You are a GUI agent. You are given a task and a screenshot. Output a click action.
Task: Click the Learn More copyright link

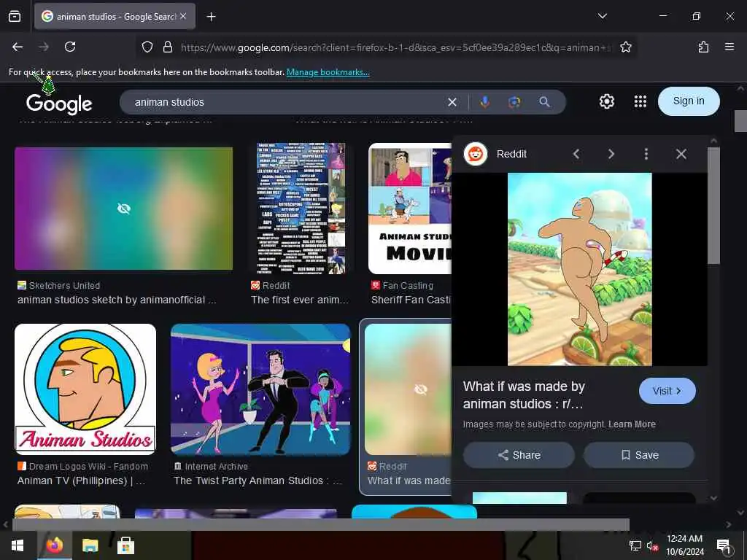[x=632, y=424]
